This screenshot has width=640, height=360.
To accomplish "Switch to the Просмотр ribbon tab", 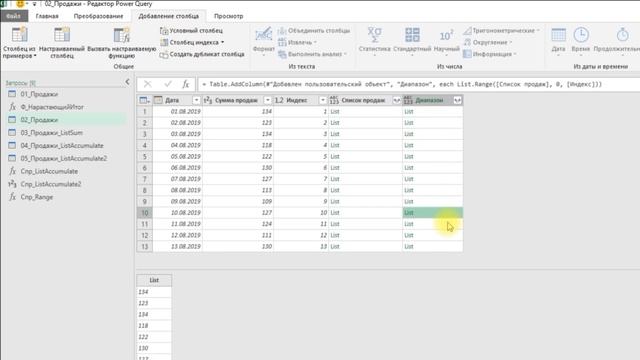I will click(x=229, y=16).
